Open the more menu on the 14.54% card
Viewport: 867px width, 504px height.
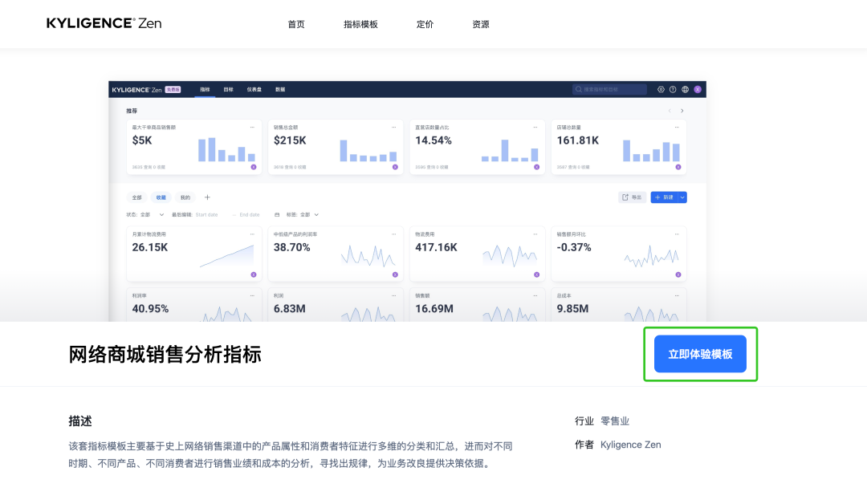click(535, 127)
